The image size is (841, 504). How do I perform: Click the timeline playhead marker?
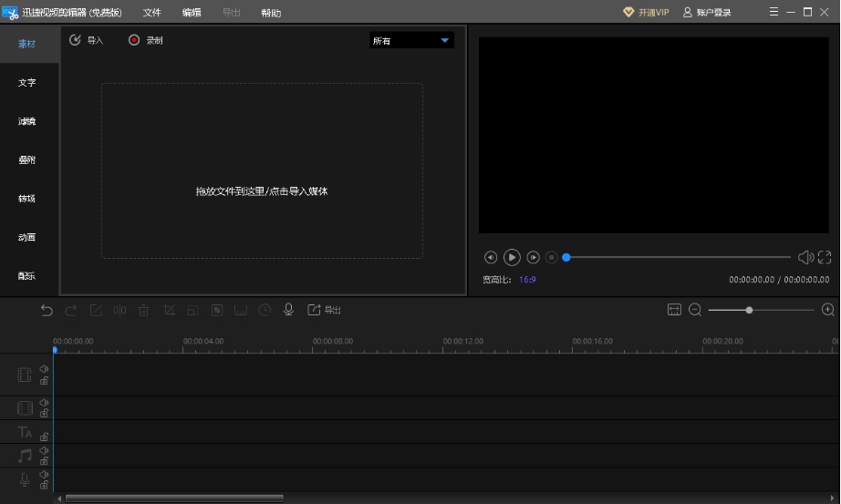coord(55,350)
